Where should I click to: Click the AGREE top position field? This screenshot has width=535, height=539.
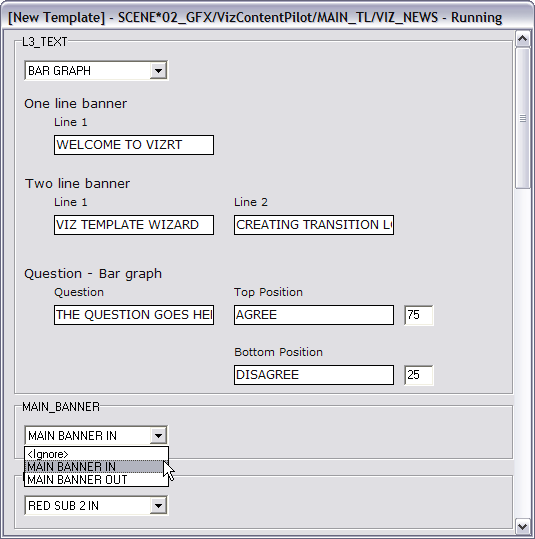314,315
